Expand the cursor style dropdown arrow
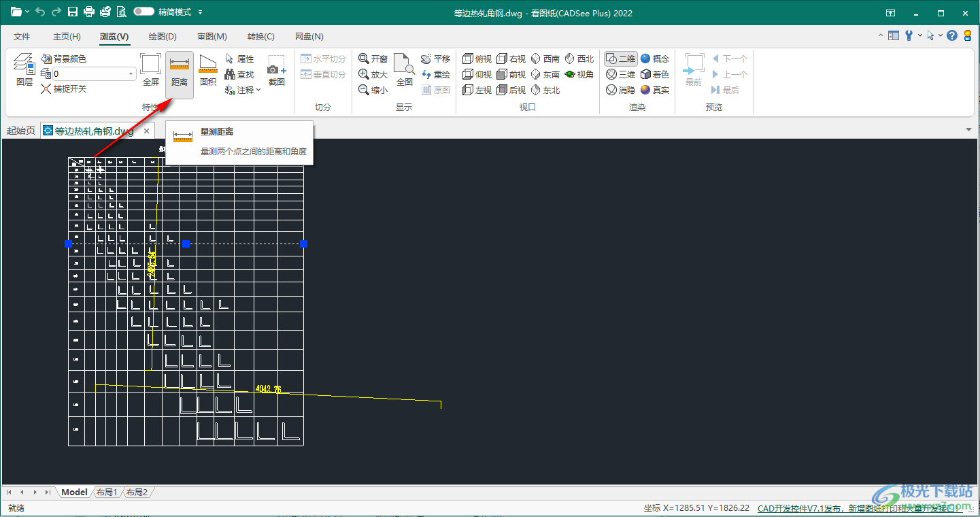Image resolution: width=980 pixels, height=517 pixels. 941,35
